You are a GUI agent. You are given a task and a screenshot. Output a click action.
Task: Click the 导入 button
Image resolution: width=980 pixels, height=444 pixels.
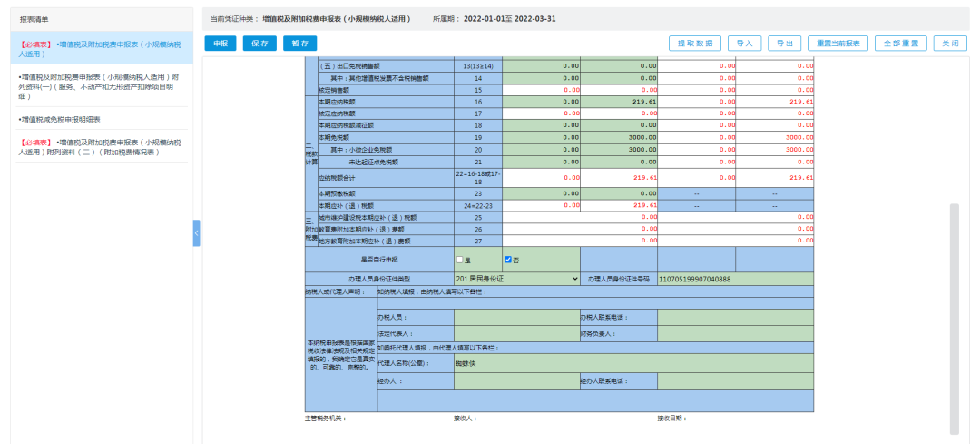click(x=744, y=44)
